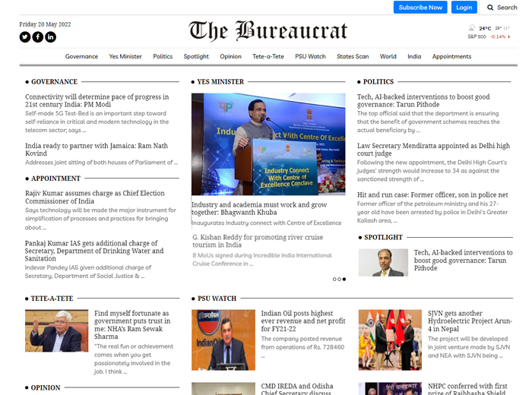Go to Politics in navigation bar
This screenshot has height=395, width=532.
coord(163,56)
